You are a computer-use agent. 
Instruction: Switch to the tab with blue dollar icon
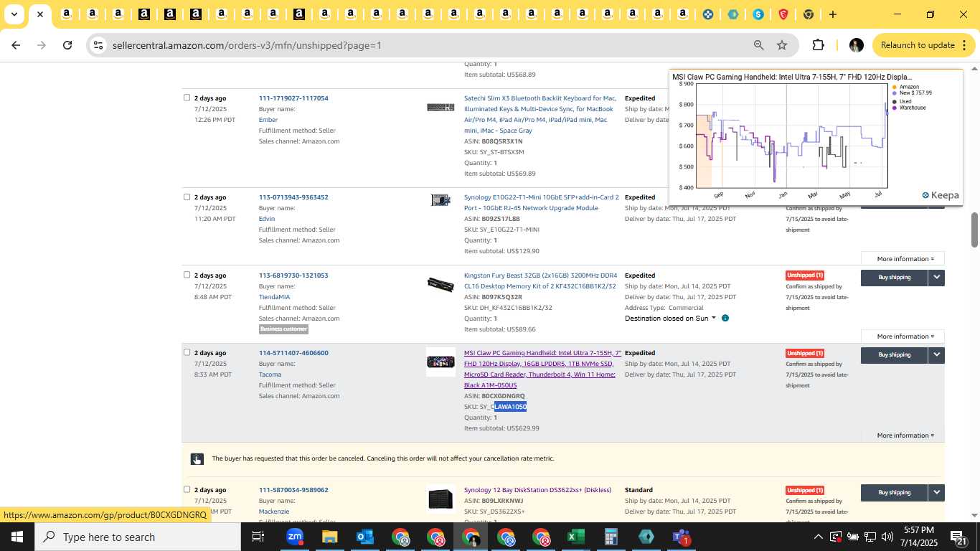point(758,14)
